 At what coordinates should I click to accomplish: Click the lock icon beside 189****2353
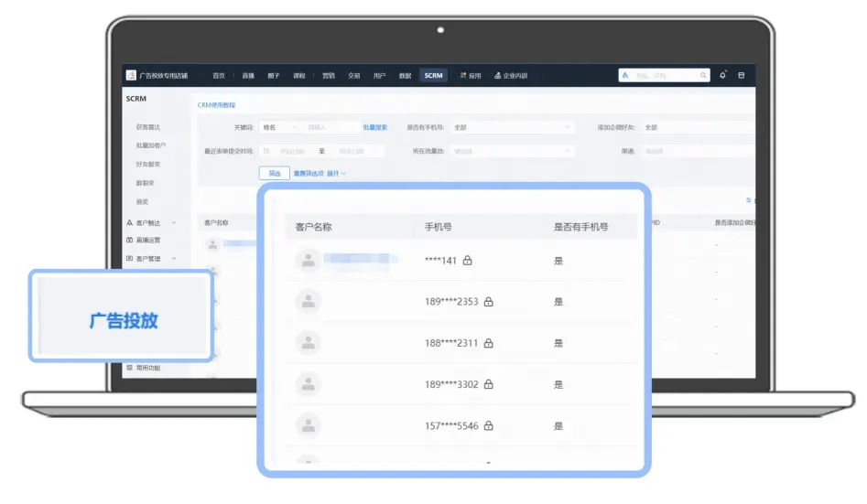tap(488, 302)
